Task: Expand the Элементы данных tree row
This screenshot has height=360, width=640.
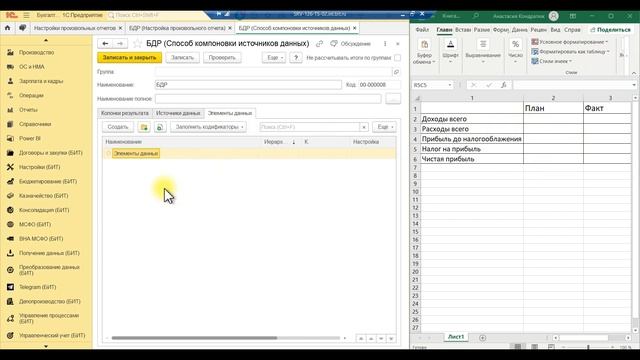Action: tap(108, 153)
